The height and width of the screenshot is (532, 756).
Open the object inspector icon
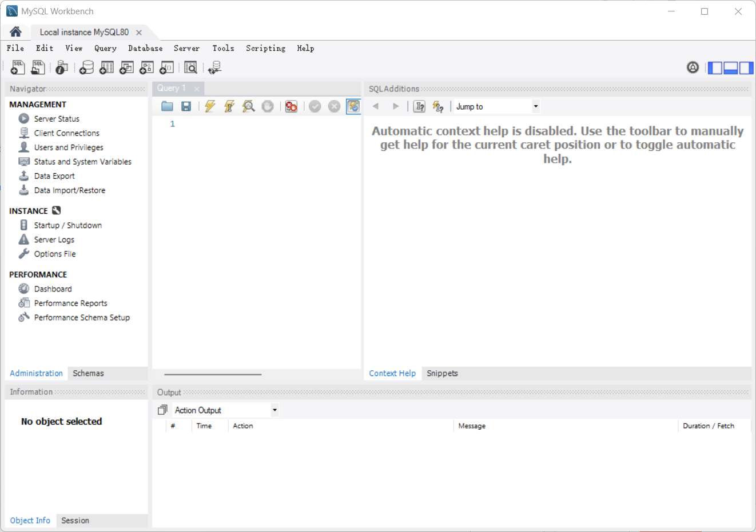[x=62, y=67]
